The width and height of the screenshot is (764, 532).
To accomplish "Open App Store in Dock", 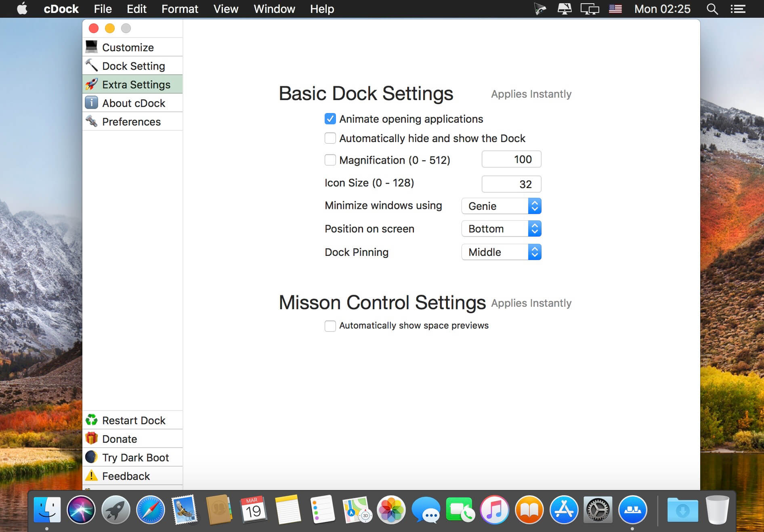I will (564, 510).
